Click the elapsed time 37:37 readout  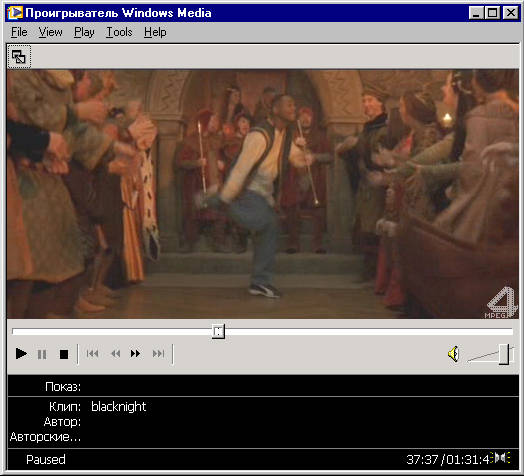(x=422, y=459)
